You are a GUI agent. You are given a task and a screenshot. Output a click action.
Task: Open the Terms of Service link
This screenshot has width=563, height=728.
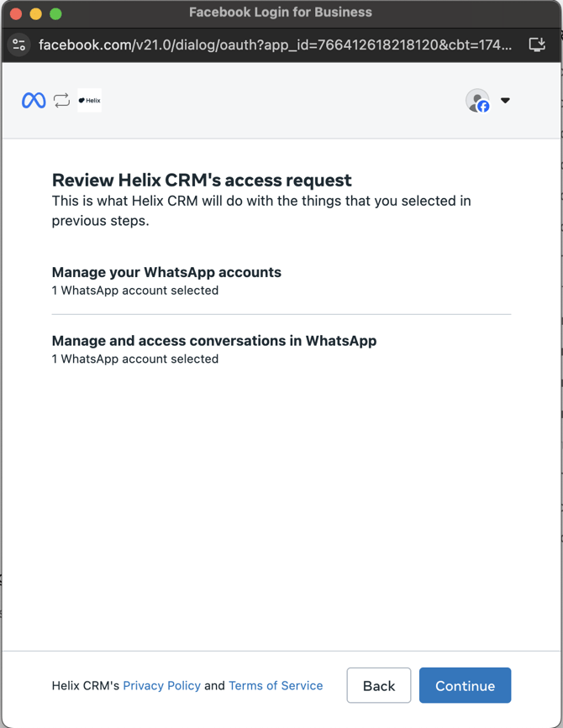click(276, 685)
